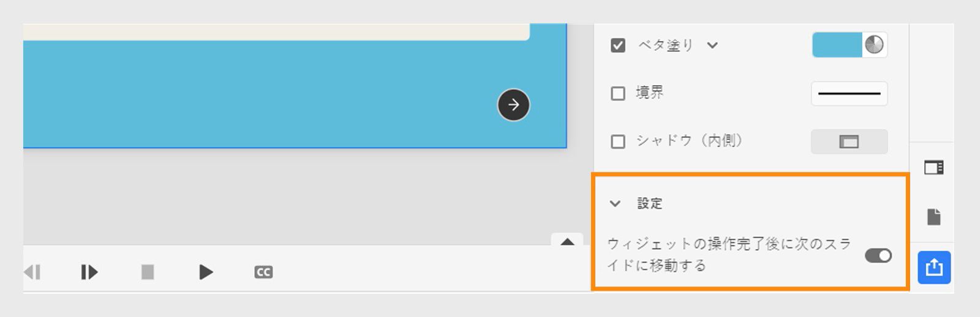The height and width of the screenshot is (317, 980).
Task: Stop playback with the stop square
Action: coord(148,272)
